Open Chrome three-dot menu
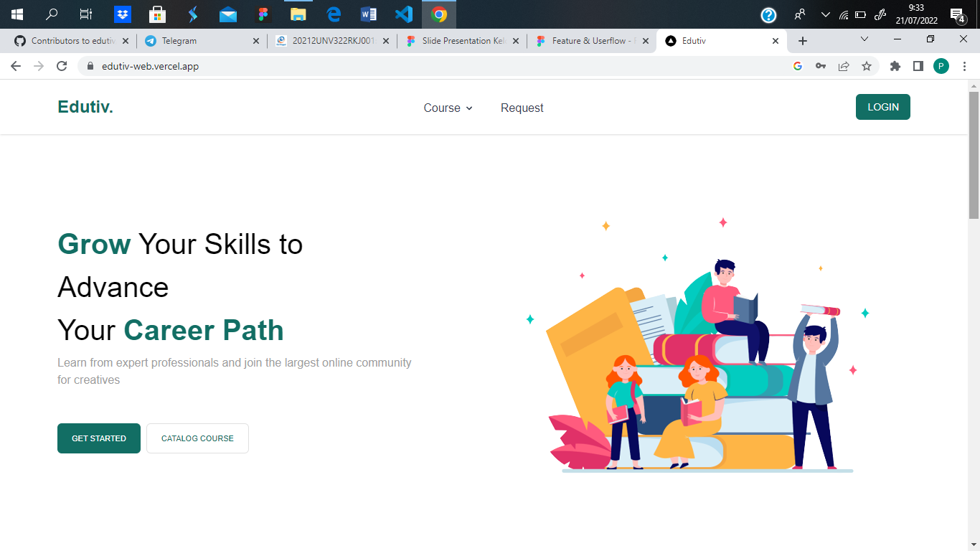This screenshot has width=980, height=551. (964, 66)
